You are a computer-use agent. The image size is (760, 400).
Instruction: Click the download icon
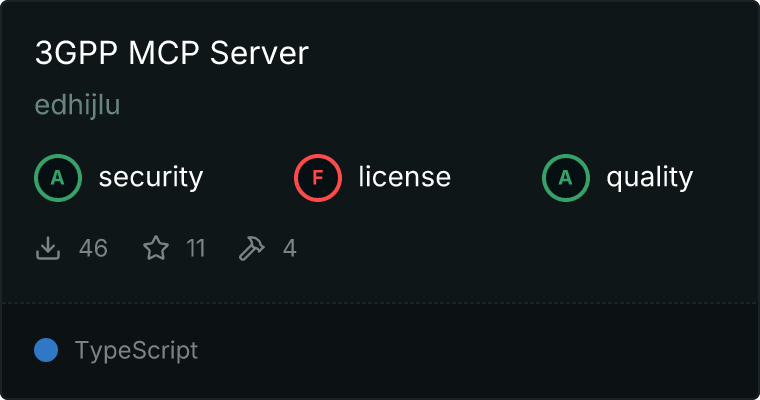[48, 248]
